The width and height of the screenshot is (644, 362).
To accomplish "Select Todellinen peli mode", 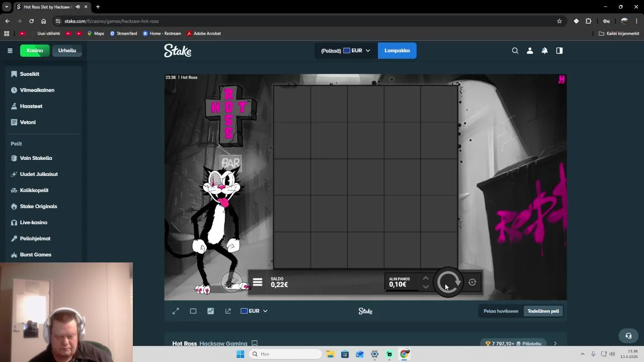I will pyautogui.click(x=543, y=311).
